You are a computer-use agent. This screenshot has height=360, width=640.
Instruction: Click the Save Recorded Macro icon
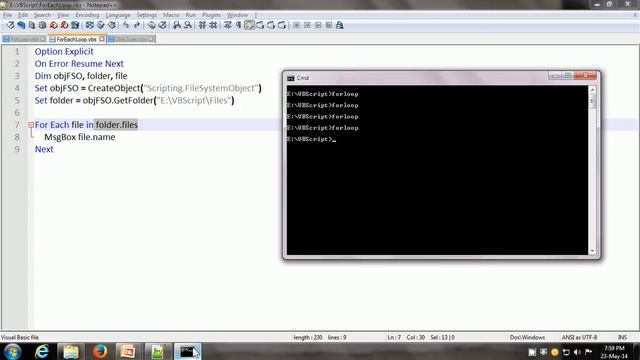point(340,25)
